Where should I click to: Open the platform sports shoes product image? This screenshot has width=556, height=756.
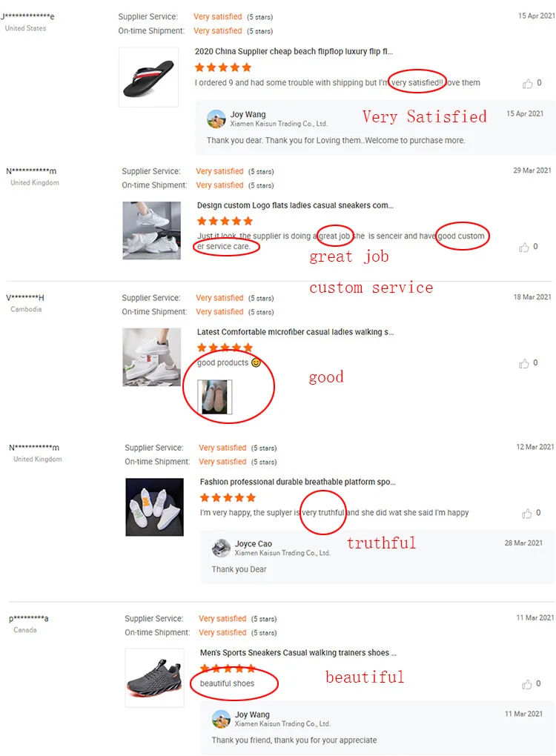click(x=154, y=507)
